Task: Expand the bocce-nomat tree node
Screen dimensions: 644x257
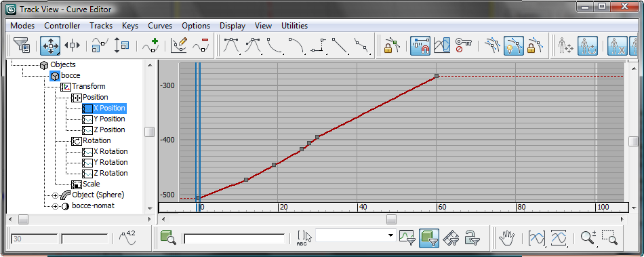Action: tap(56, 206)
